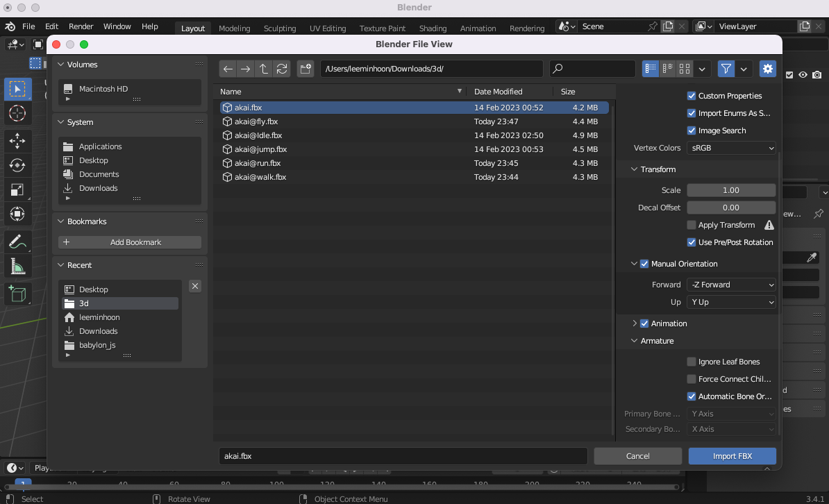Toggle Use Pre/Post Rotation
Viewport: 829px width, 504px height.
point(691,242)
